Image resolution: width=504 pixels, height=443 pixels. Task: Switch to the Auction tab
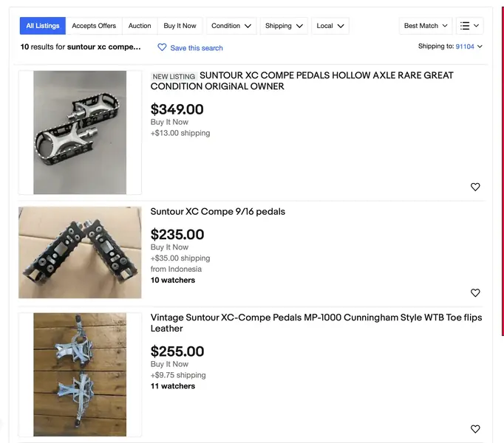140,26
